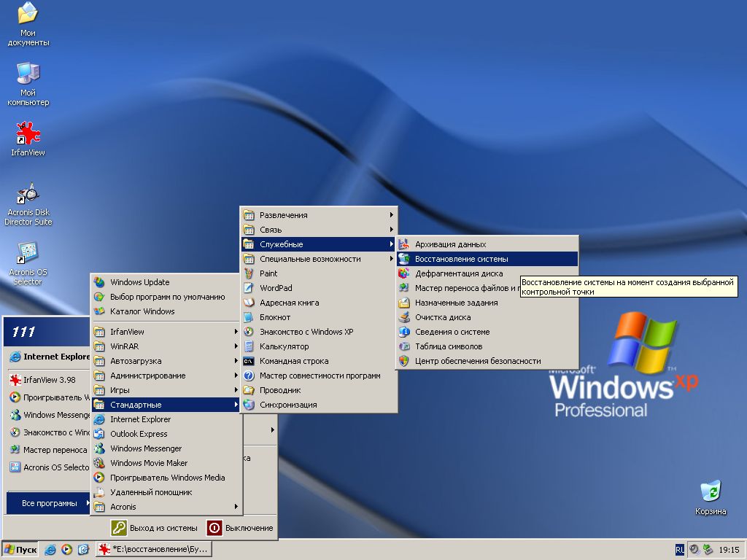Launch Калькулятор from the accessories menu
The width and height of the screenshot is (747, 560).
click(x=284, y=346)
